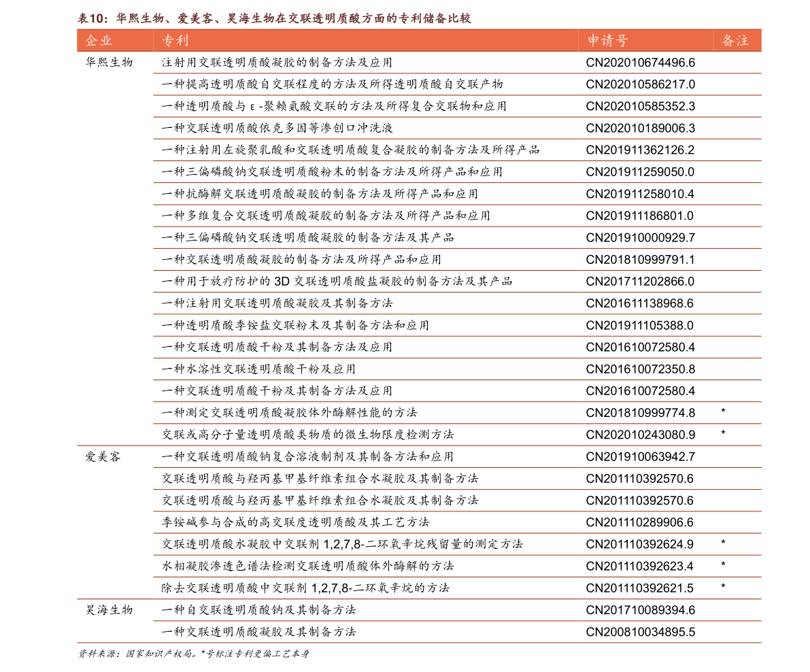Select the ε-聚赖氨酸交联 patent row
This screenshot has height=672, width=810.
(334, 106)
